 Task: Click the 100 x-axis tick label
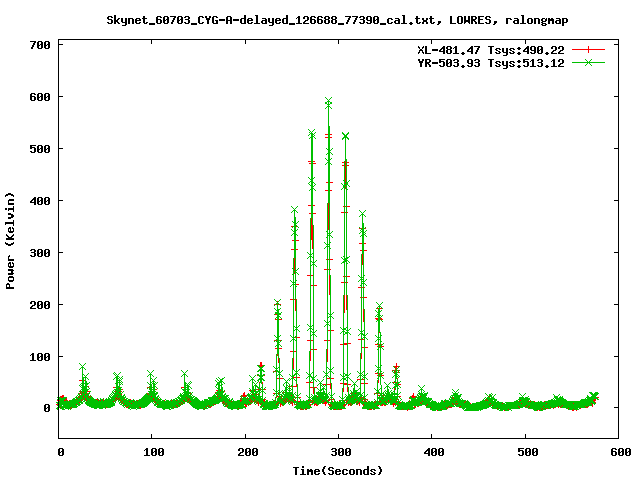tap(153, 452)
